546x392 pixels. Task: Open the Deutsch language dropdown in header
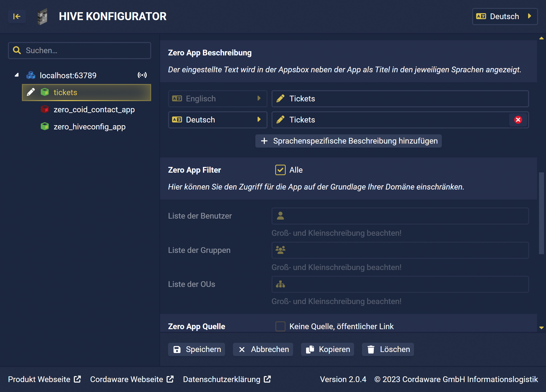tap(505, 16)
